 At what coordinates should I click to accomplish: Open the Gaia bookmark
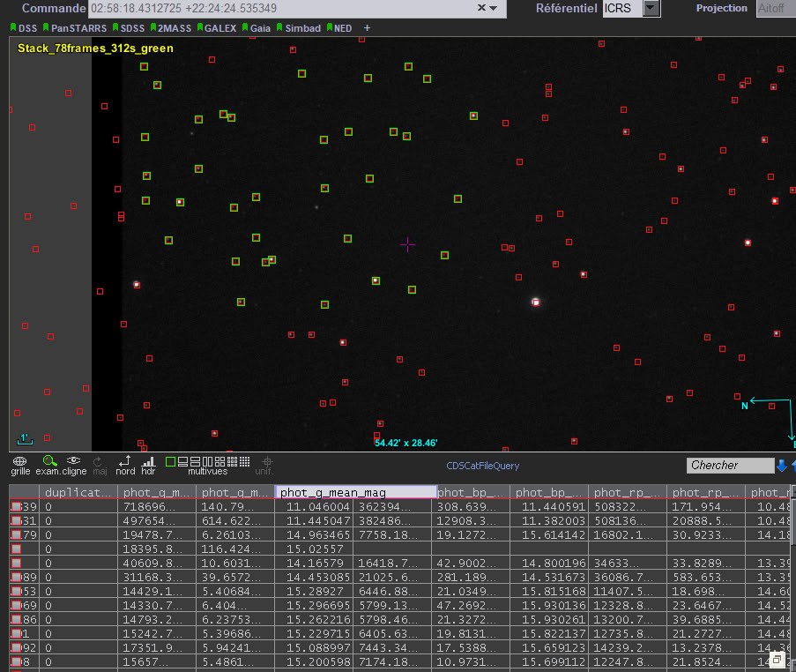tap(257, 28)
